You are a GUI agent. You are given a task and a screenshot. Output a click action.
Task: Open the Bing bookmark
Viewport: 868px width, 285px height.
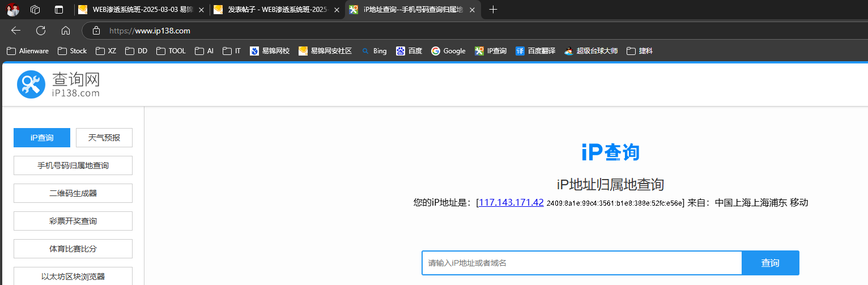(374, 51)
